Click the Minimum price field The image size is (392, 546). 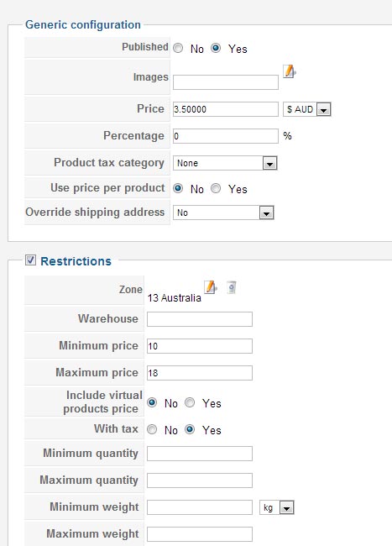tap(200, 346)
